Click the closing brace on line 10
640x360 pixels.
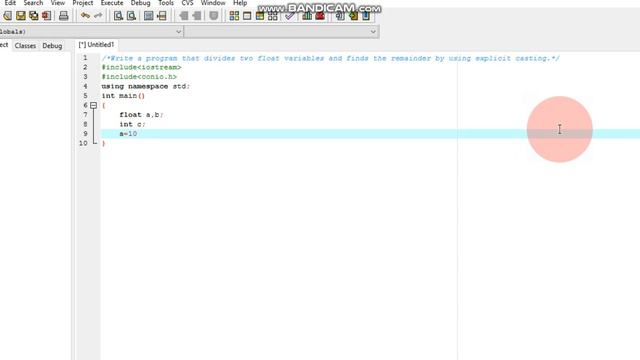click(104, 143)
